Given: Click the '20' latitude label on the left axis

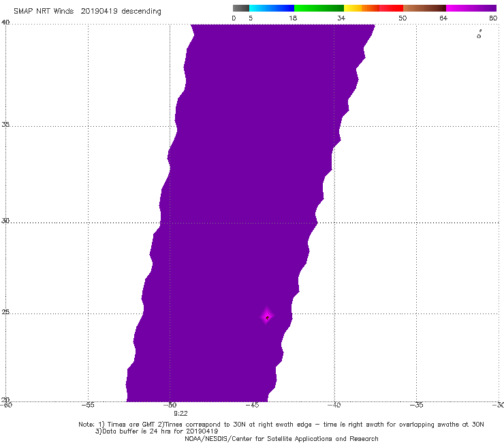Looking at the screenshot, I should pyautogui.click(x=5, y=400).
